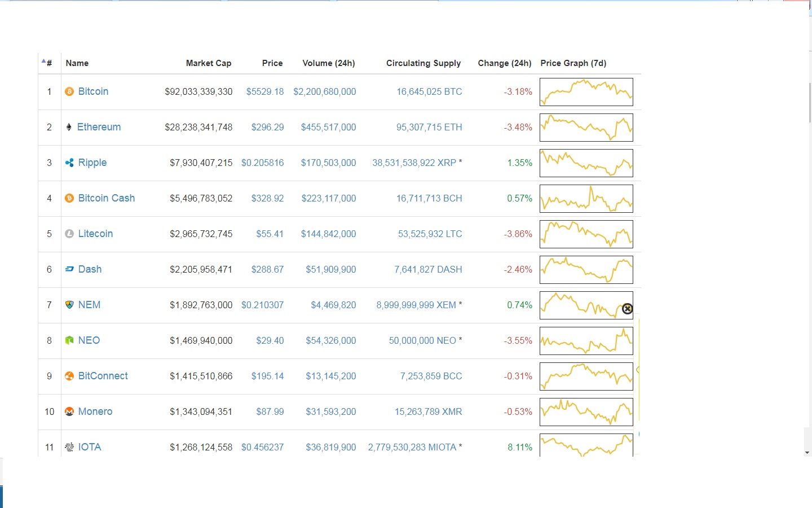Open the Ethereum name link
The height and width of the screenshot is (508, 812).
(99, 127)
